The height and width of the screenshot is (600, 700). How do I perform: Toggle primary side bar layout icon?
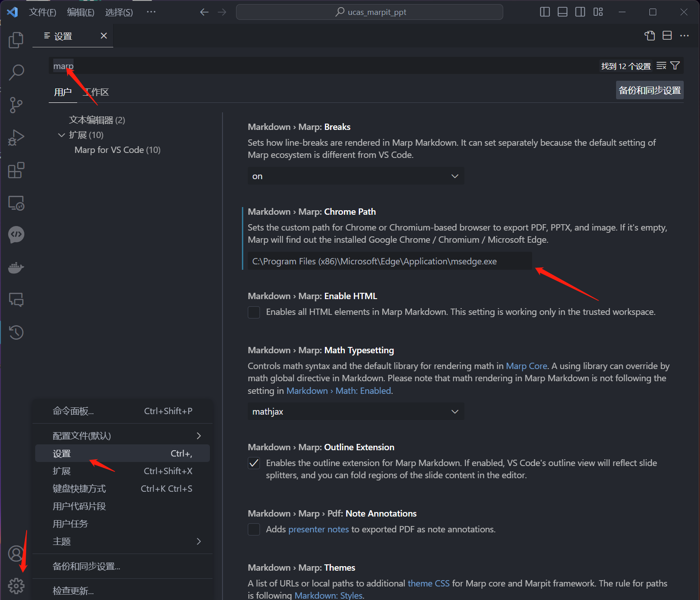click(x=545, y=12)
